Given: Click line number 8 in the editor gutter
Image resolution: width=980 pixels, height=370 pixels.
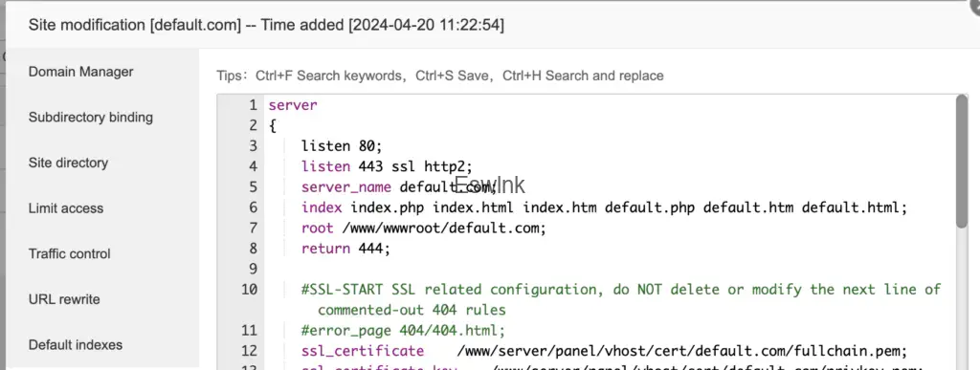Looking at the screenshot, I should tap(253, 249).
